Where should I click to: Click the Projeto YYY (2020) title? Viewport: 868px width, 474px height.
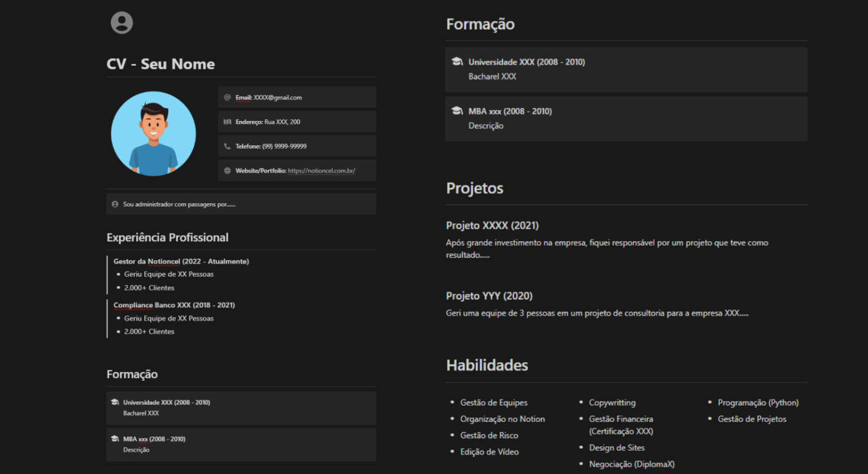(x=489, y=296)
